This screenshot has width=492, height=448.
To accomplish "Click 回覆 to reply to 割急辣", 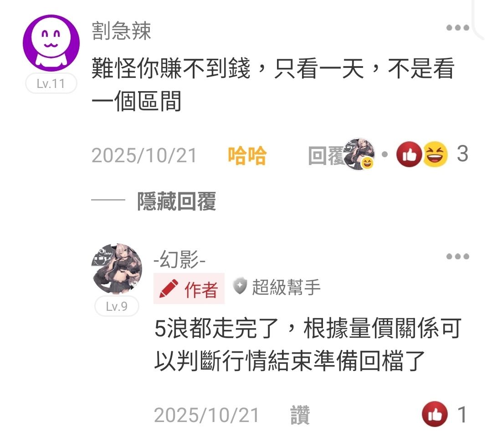I will [x=326, y=156].
